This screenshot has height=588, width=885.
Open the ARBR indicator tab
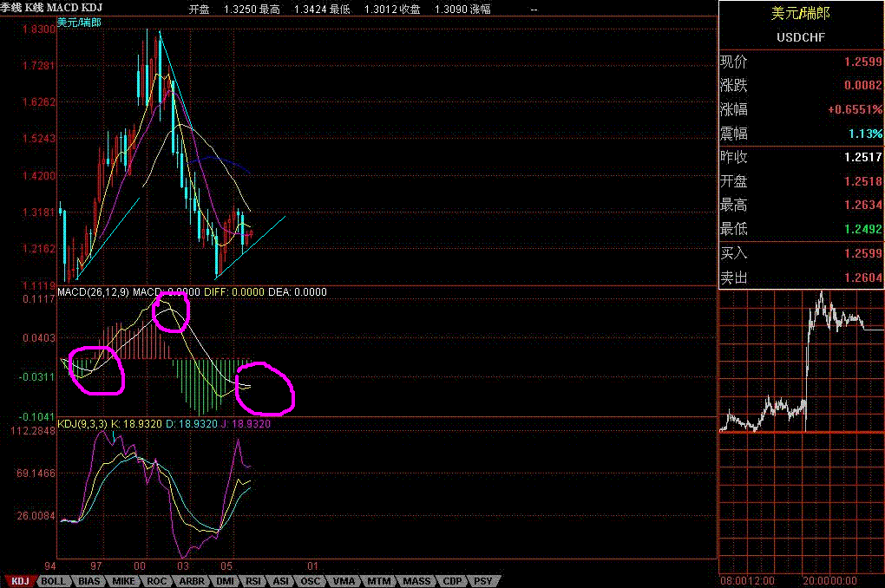tap(192, 581)
